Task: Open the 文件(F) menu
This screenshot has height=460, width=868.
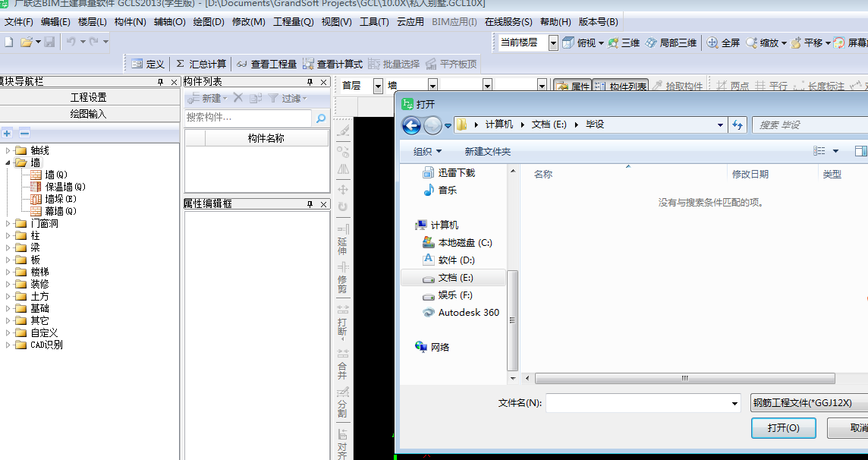Action: pos(19,22)
